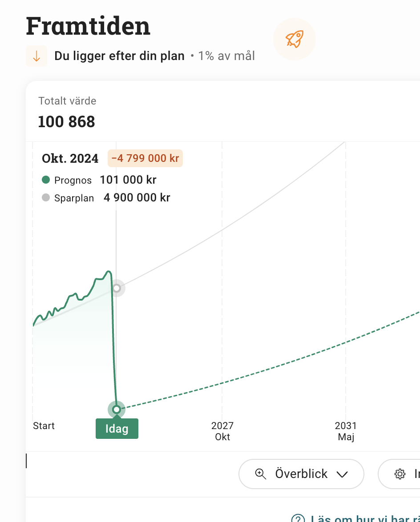
Task: Click the Start axis label
Action: click(x=44, y=426)
